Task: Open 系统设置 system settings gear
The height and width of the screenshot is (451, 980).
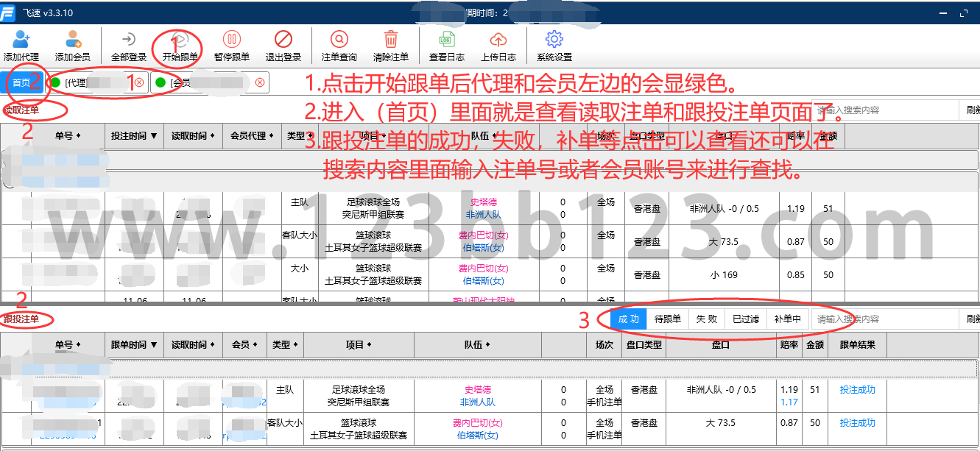Action: pos(554,40)
